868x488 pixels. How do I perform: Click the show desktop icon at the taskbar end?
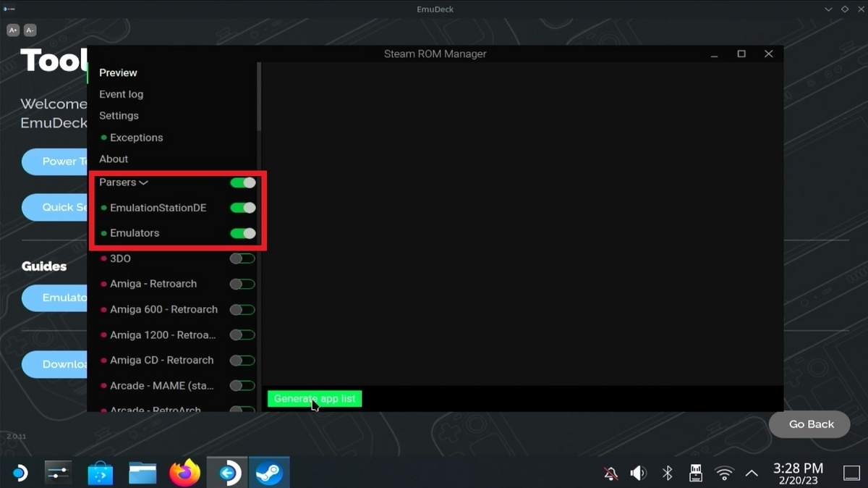click(x=851, y=474)
